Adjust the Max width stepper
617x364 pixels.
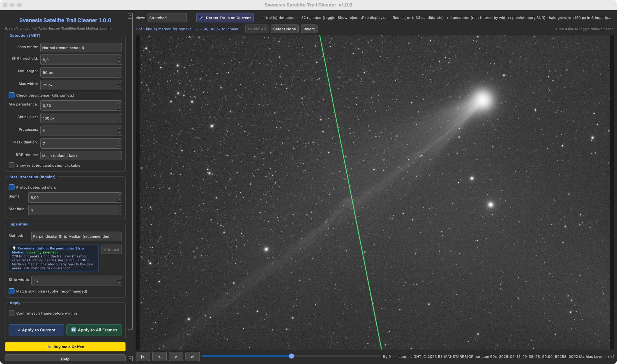(x=119, y=85)
